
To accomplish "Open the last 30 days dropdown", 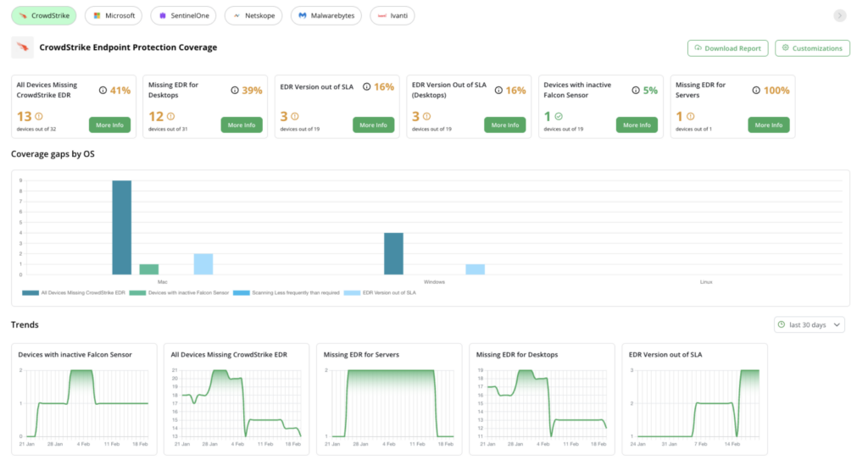I will 809,325.
